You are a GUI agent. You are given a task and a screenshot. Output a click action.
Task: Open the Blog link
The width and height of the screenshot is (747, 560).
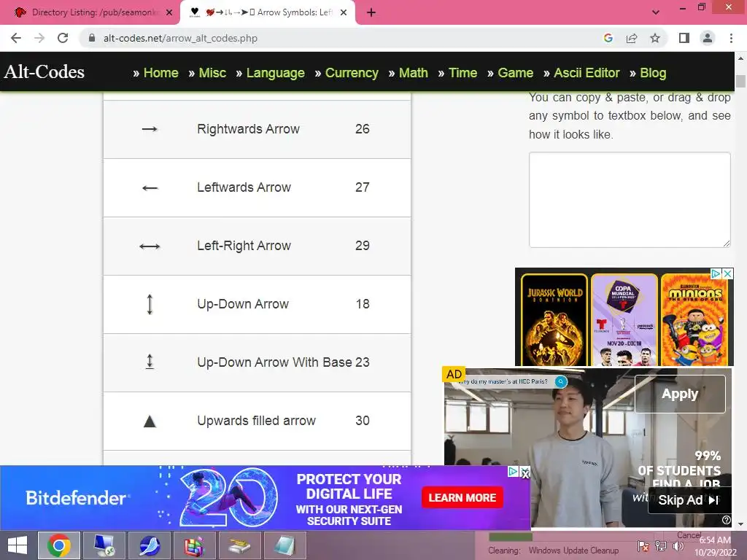[653, 73]
